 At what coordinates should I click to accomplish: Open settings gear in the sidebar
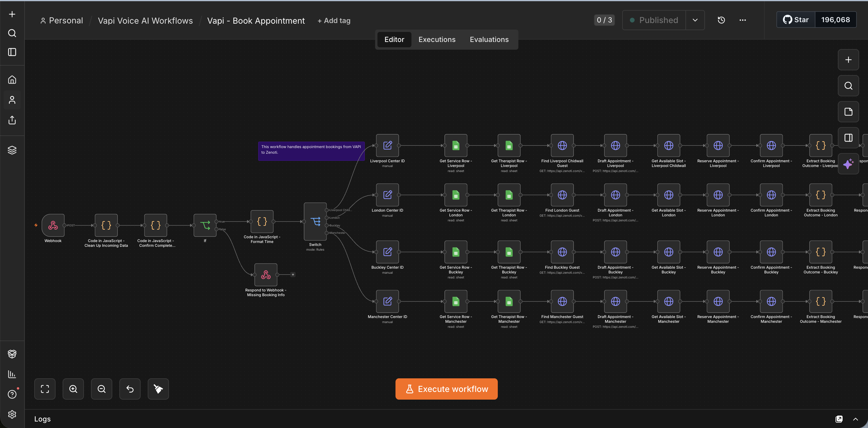click(x=12, y=414)
